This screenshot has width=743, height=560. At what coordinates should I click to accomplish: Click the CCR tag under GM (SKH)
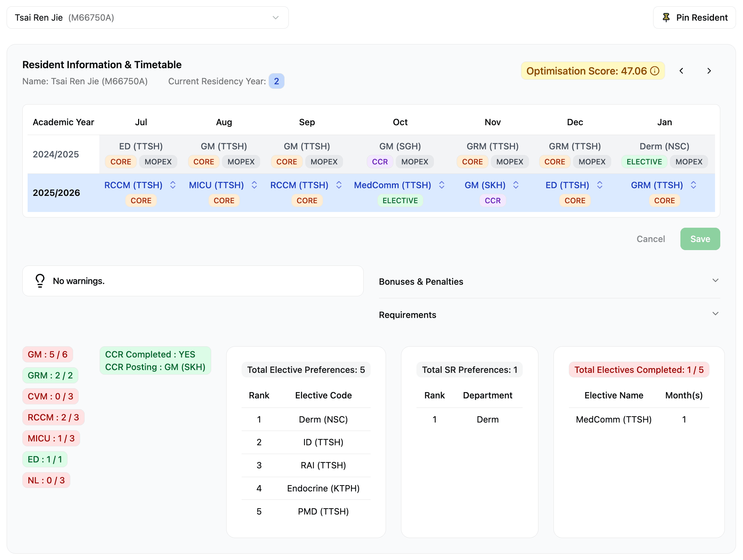(493, 201)
